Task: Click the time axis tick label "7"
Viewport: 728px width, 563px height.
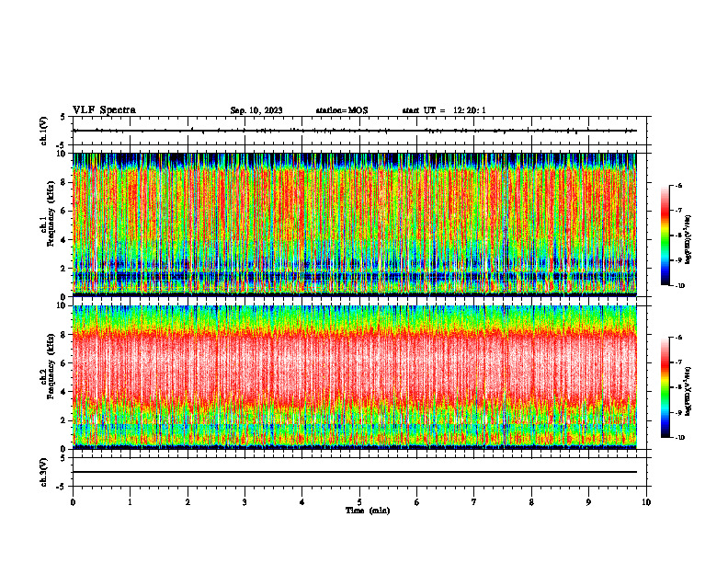Action: pos(474,502)
